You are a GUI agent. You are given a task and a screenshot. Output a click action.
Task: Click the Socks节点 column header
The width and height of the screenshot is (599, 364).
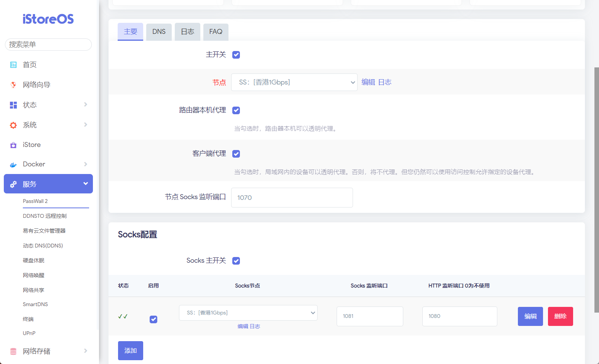[248, 286]
